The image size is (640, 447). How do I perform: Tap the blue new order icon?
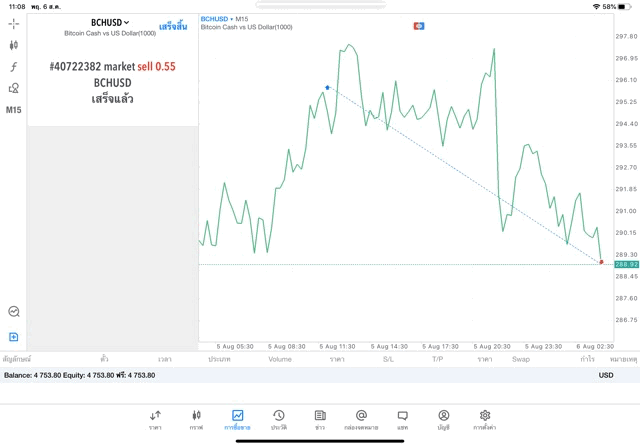point(13,337)
